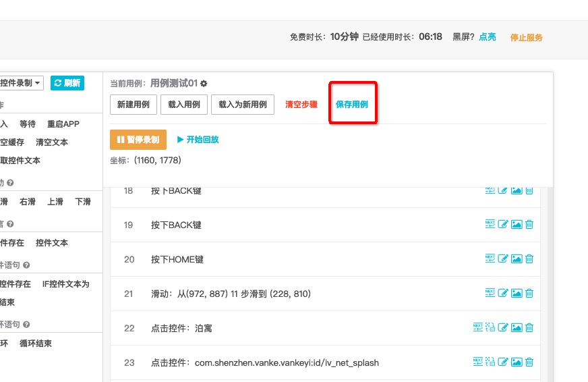Select the 等待 action
The height and width of the screenshot is (382, 588).
pos(28,124)
